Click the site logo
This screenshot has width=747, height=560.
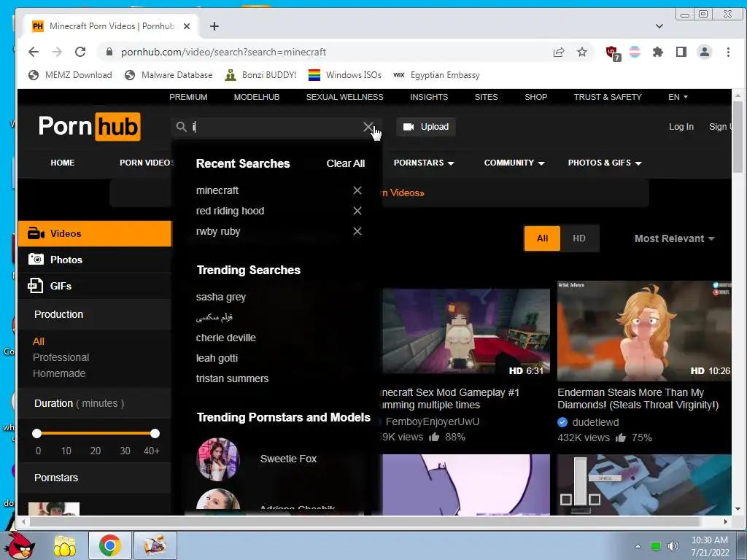click(90, 127)
